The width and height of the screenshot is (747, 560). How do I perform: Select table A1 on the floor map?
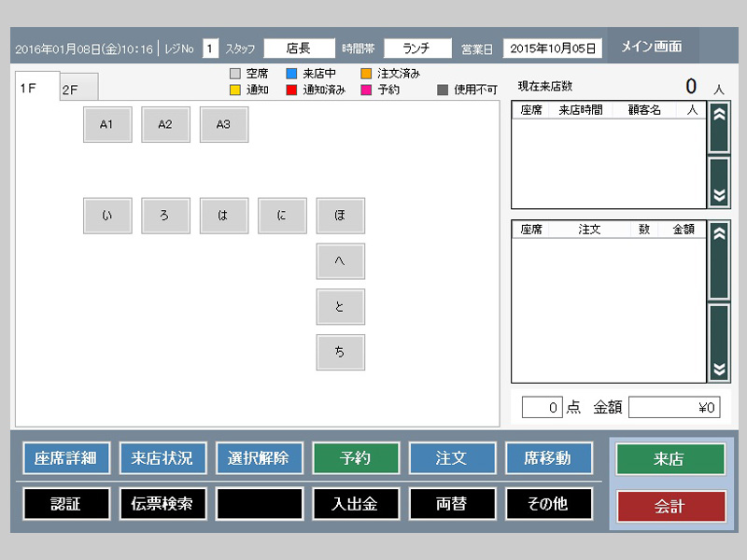[x=107, y=124]
